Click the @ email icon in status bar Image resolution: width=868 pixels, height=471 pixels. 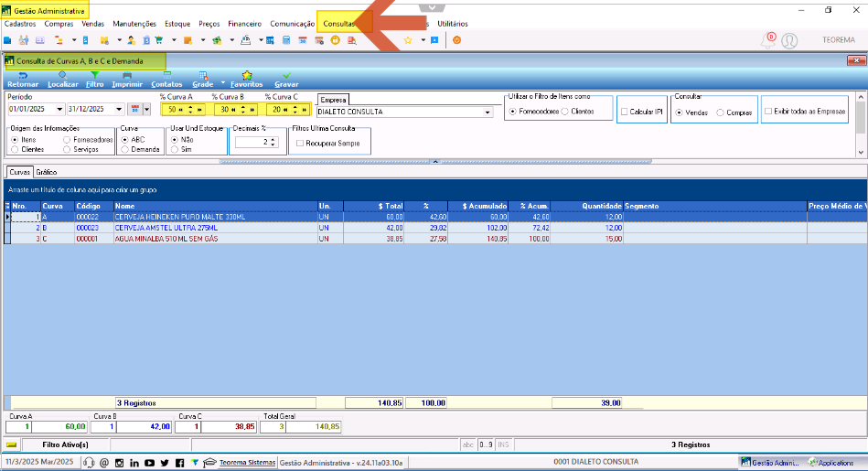point(104,463)
